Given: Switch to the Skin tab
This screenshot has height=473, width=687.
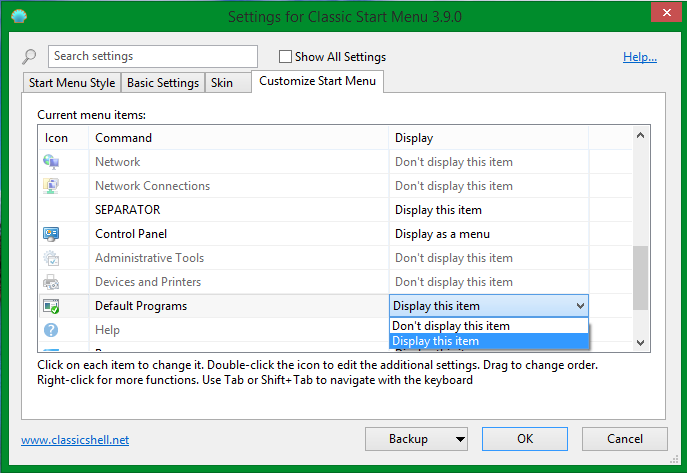Looking at the screenshot, I should [x=222, y=83].
